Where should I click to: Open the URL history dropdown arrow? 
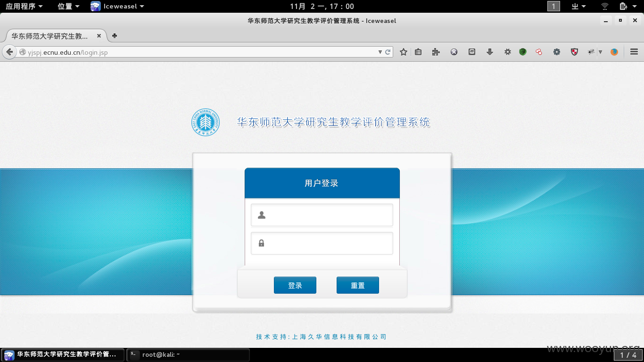point(380,52)
